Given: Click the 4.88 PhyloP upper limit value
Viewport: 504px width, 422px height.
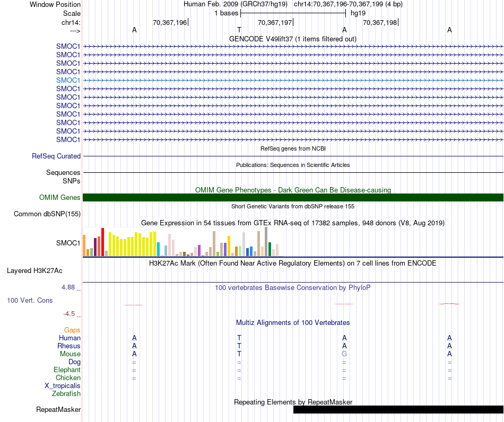Looking at the screenshot, I should click(68, 287).
